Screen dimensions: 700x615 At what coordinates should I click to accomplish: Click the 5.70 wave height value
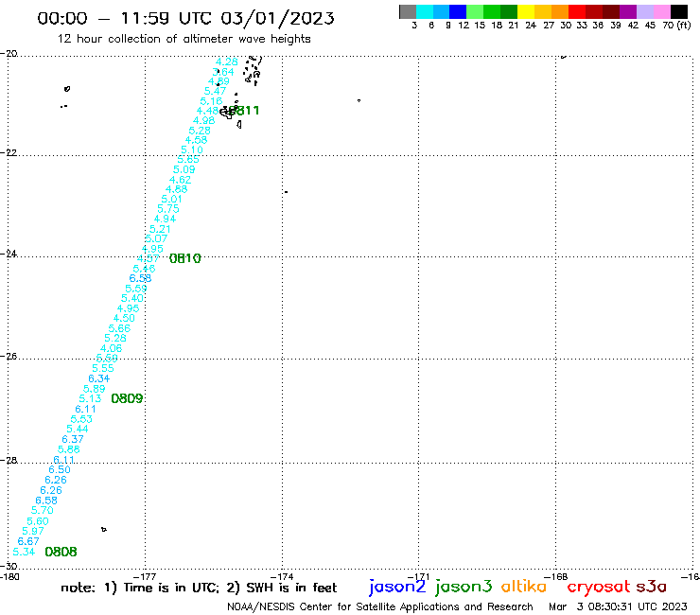(43, 511)
